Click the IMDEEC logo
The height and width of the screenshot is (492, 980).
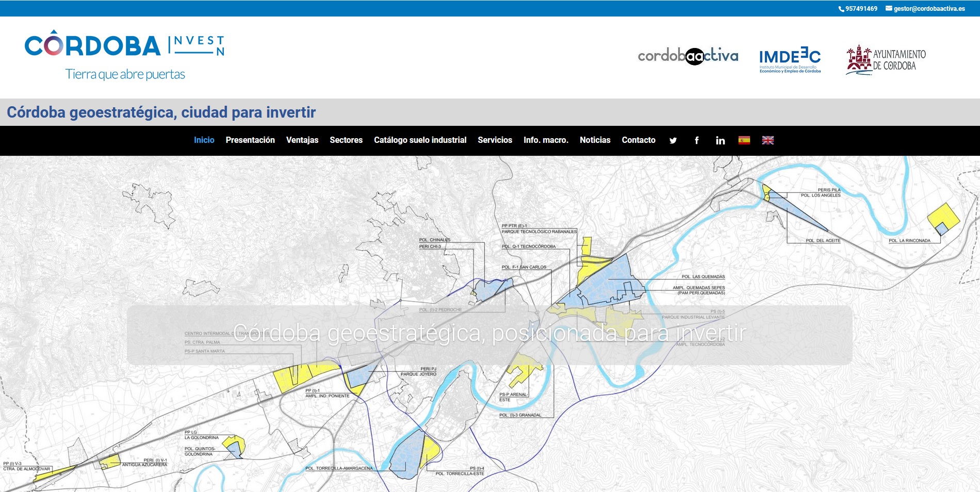(x=790, y=60)
